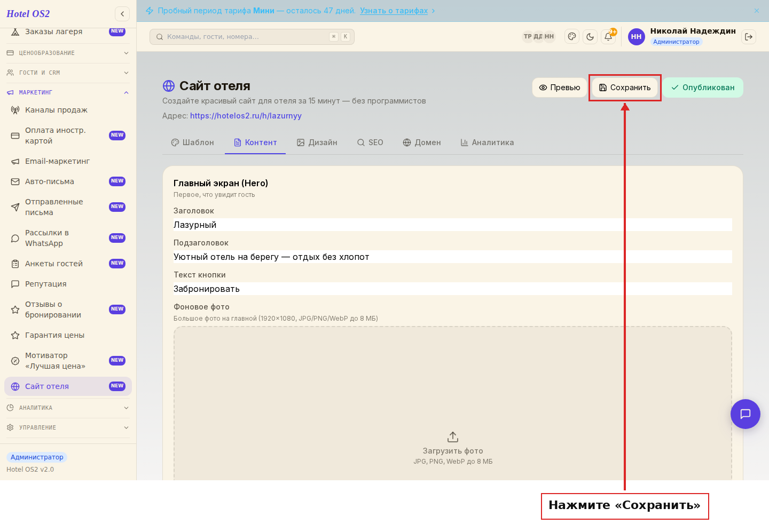Click the Превью button
Image resolution: width=769 pixels, height=532 pixels.
[x=560, y=88]
